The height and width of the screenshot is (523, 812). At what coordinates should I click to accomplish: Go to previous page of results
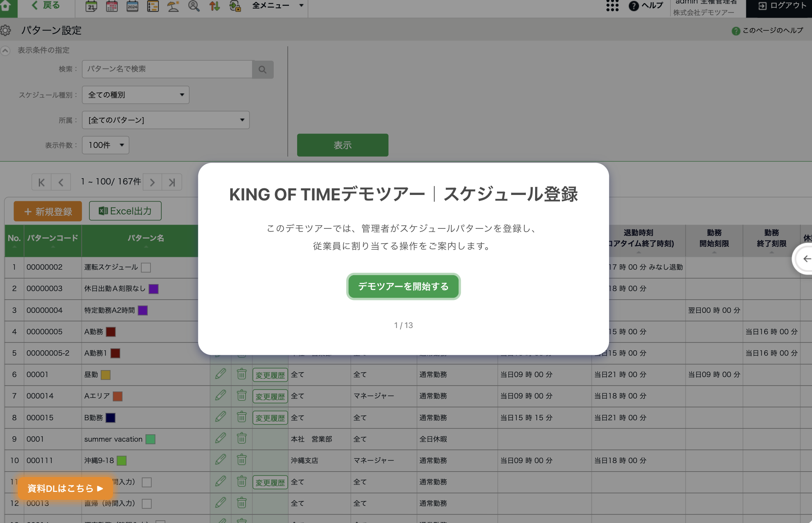tap(61, 182)
